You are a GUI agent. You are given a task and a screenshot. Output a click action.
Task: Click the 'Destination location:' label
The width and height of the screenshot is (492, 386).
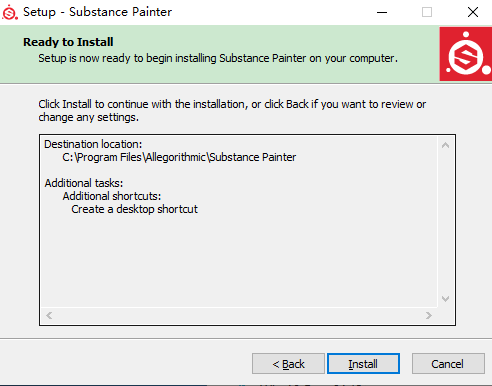[93, 144]
